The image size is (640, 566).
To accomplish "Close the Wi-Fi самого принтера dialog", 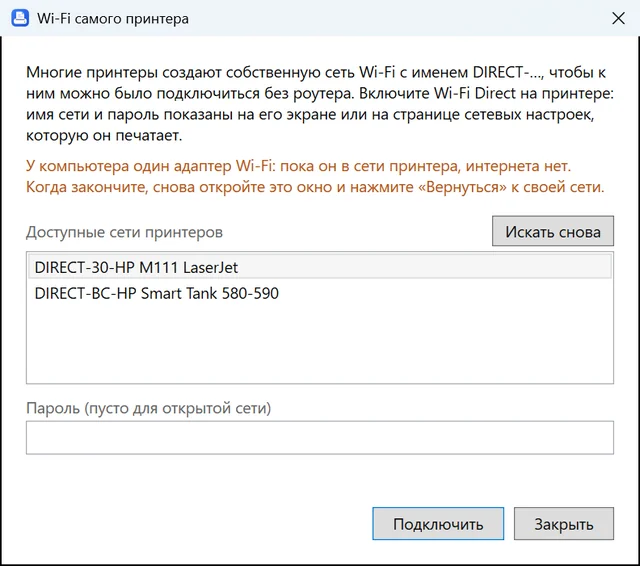I will (x=618, y=18).
